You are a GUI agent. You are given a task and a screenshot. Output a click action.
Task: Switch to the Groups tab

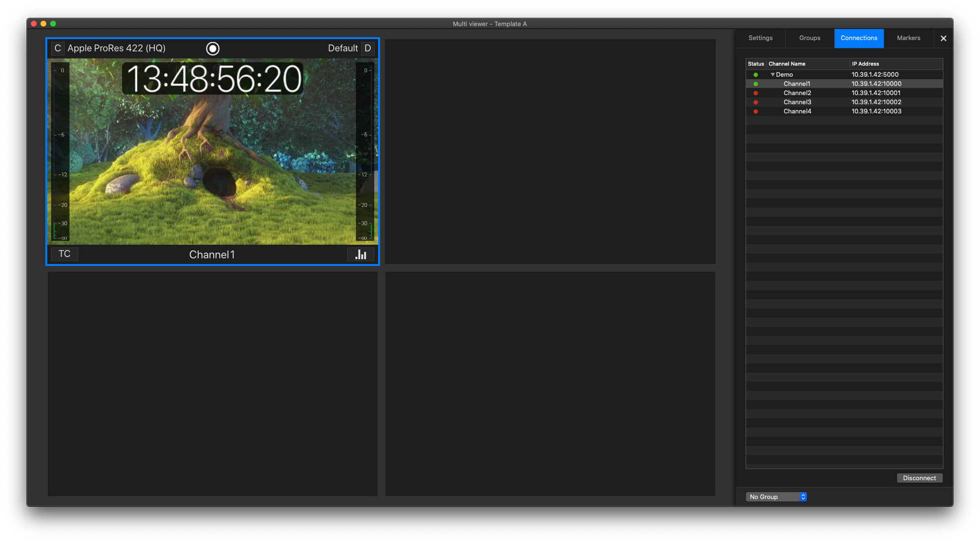[810, 38]
